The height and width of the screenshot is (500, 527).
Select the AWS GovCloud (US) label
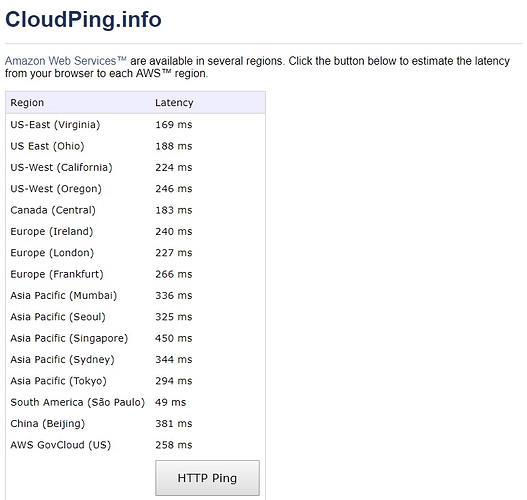pos(60,445)
